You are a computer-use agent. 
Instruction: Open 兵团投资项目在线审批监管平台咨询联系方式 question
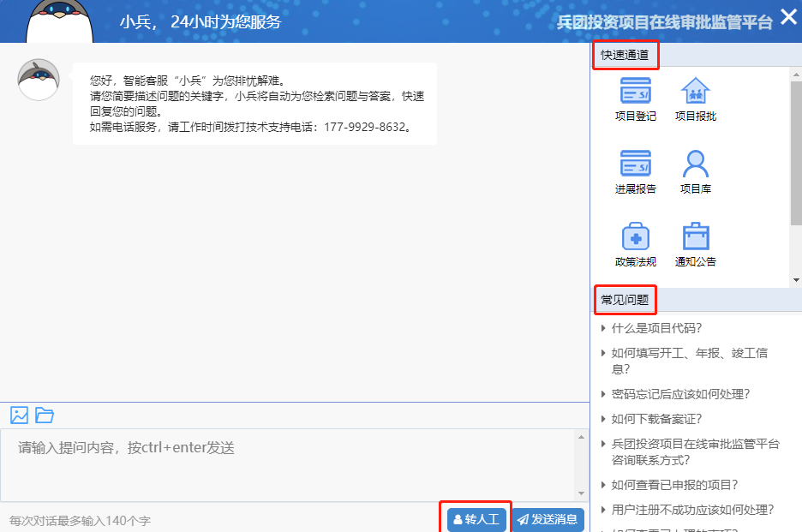point(695,451)
